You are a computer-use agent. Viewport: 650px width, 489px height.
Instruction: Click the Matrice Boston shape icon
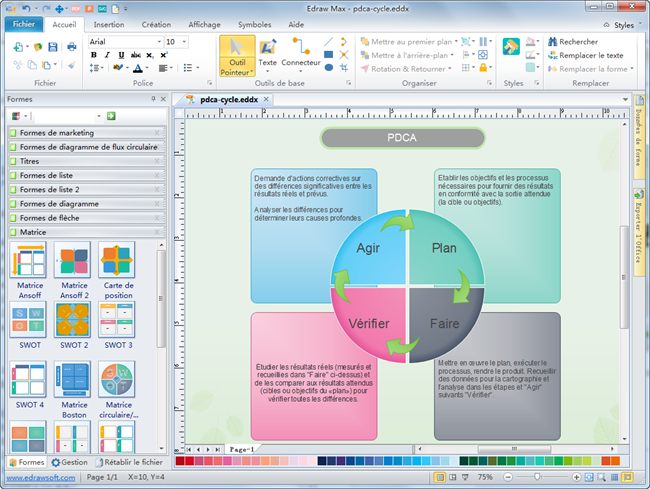[x=73, y=380]
